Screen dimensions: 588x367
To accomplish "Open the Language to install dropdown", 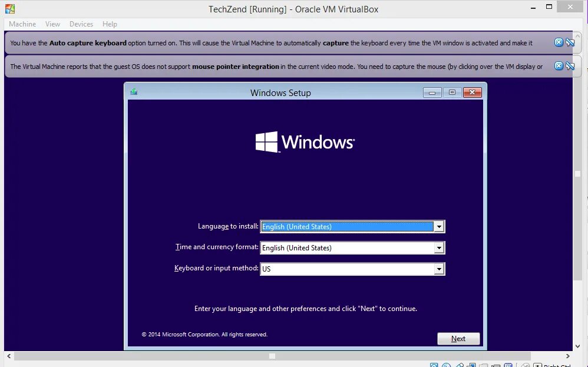I will tap(439, 226).
